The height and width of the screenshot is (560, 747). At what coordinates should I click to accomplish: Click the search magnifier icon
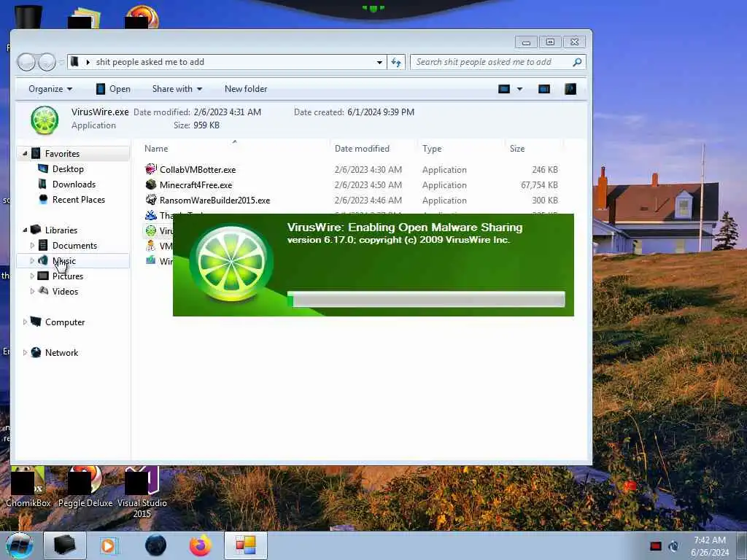577,62
